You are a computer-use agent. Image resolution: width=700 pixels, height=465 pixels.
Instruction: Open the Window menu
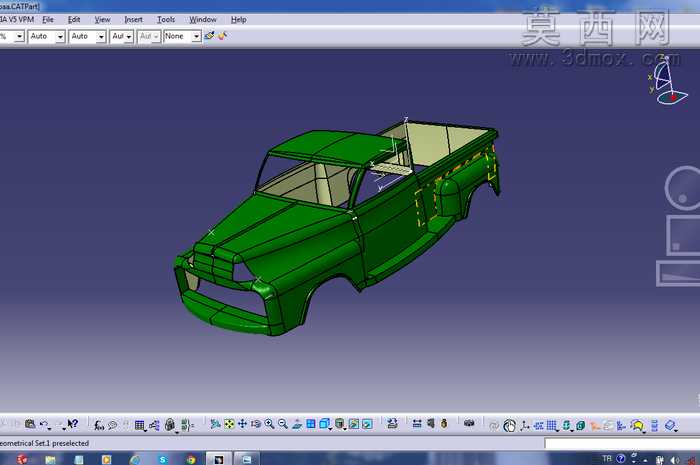click(203, 20)
